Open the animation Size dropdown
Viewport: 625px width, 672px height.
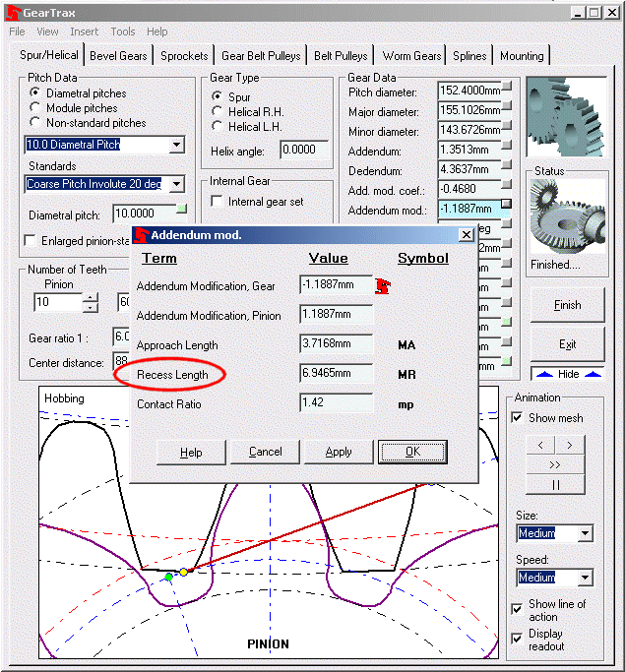585,533
